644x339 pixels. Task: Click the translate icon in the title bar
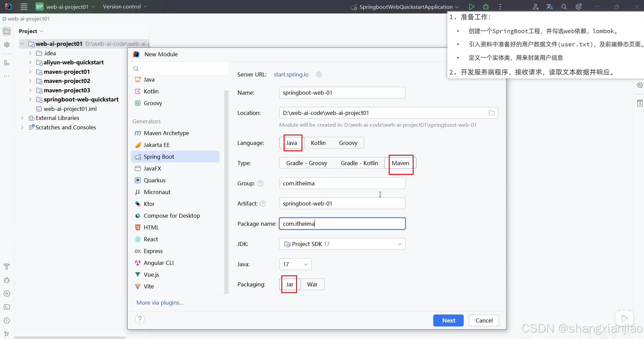550,7
